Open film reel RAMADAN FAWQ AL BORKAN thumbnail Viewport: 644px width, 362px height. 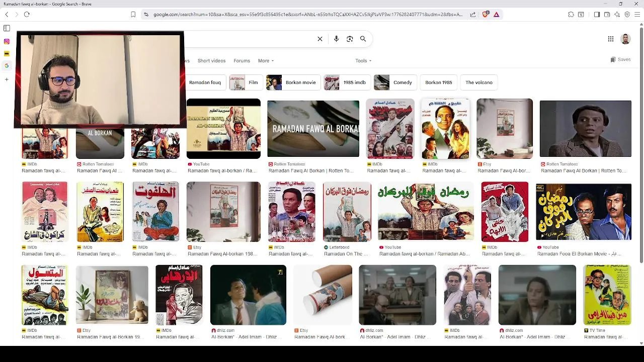coord(313,129)
